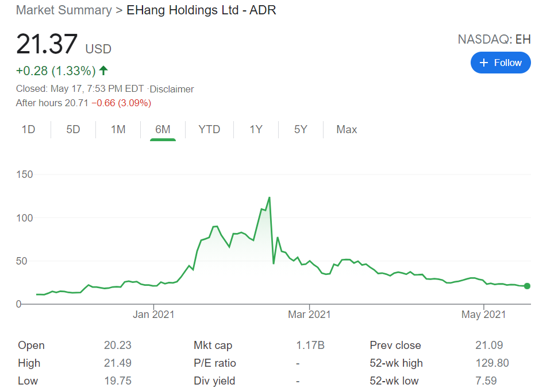Screen dimensions: 558x392
Task: Click the green up arrow icon
Action: [x=103, y=71]
